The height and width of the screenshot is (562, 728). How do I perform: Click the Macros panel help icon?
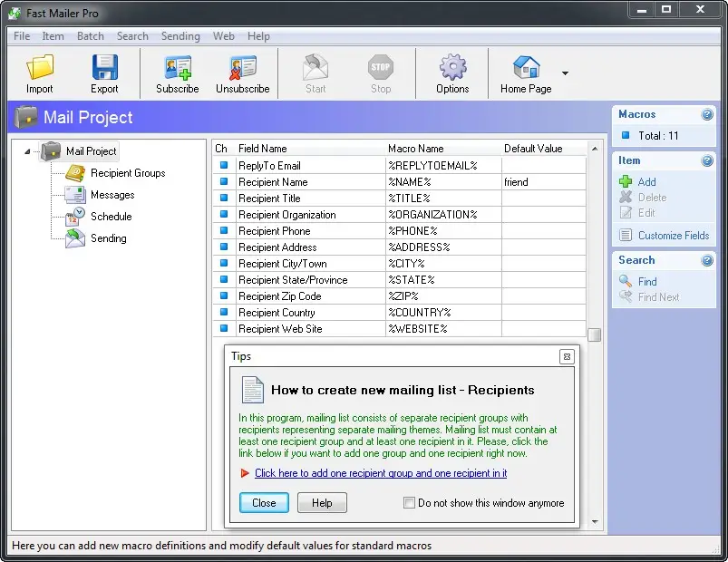pos(706,114)
